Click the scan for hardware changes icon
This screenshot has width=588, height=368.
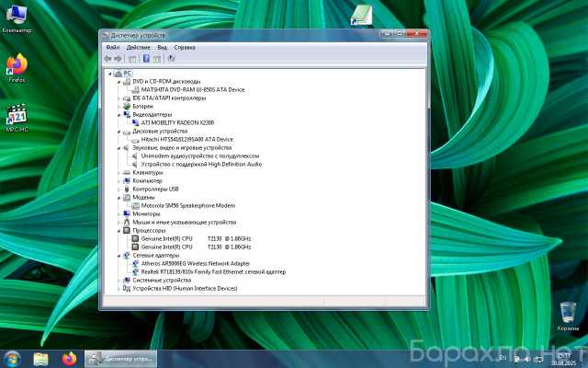click(171, 58)
